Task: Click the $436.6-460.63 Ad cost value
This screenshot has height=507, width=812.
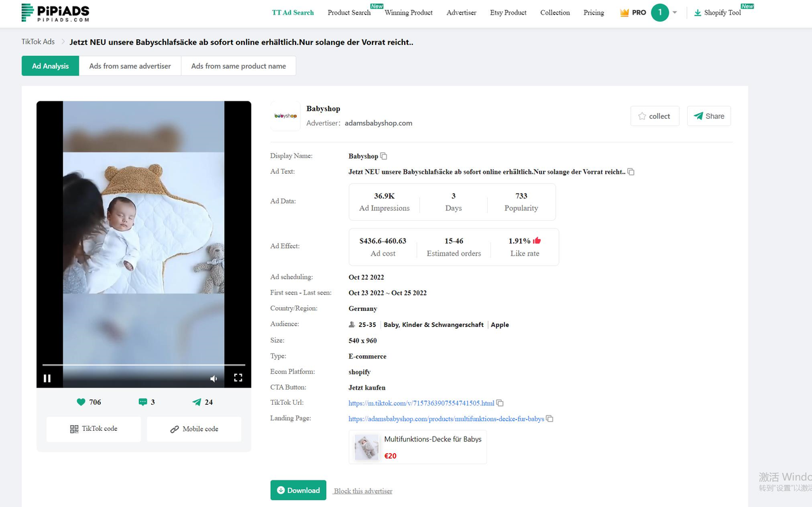Action: 383,241
